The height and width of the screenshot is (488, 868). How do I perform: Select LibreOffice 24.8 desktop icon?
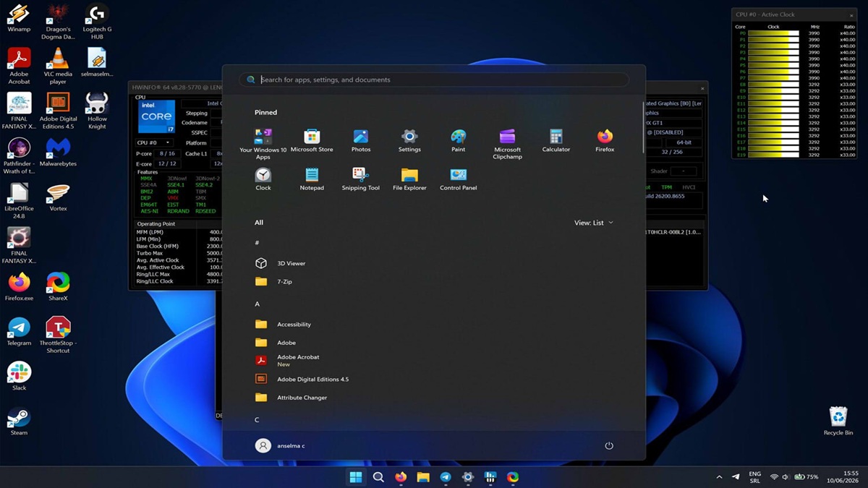coord(19,200)
